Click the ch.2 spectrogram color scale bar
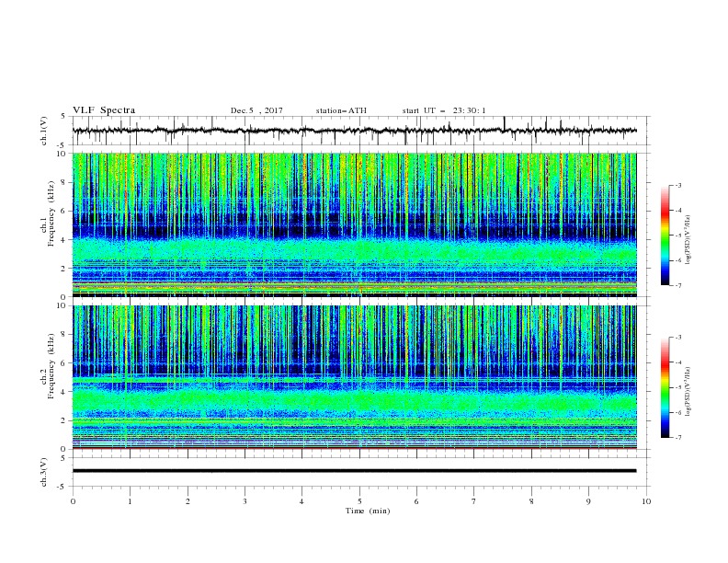 tap(665, 387)
